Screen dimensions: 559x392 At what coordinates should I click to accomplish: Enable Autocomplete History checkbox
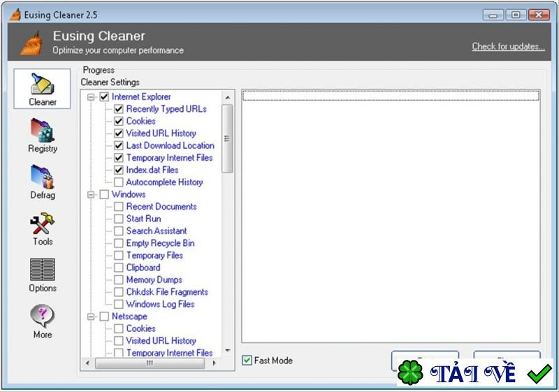[x=119, y=182]
